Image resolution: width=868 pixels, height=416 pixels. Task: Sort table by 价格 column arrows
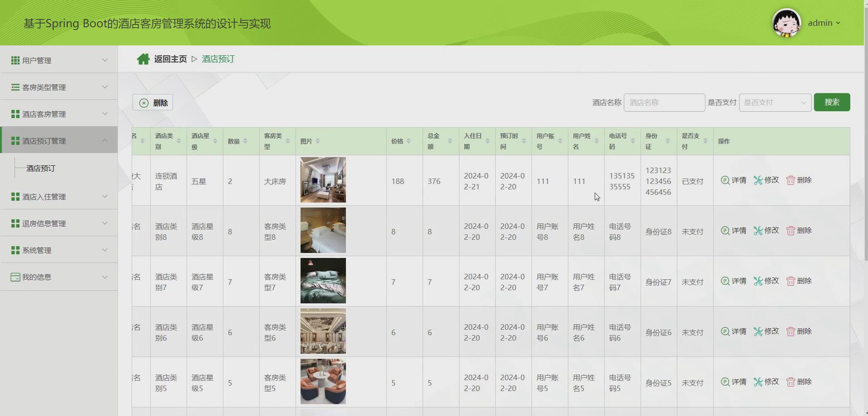409,141
